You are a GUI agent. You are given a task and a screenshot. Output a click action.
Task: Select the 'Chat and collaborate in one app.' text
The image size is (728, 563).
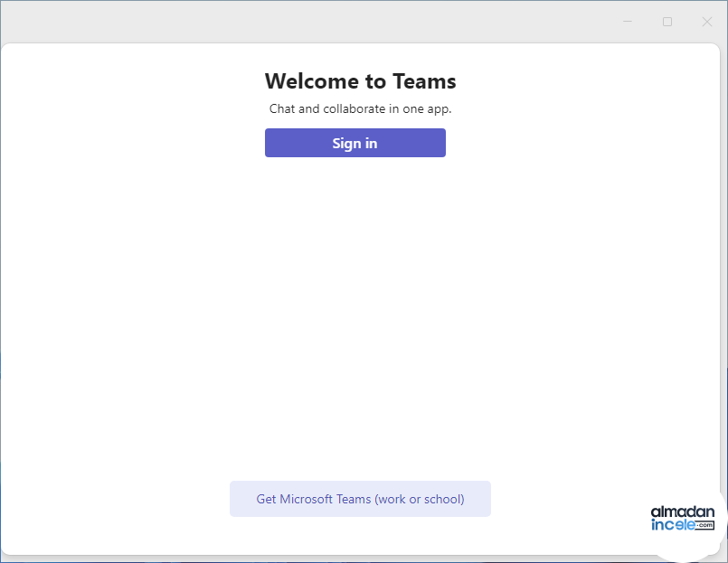pyautogui.click(x=360, y=108)
